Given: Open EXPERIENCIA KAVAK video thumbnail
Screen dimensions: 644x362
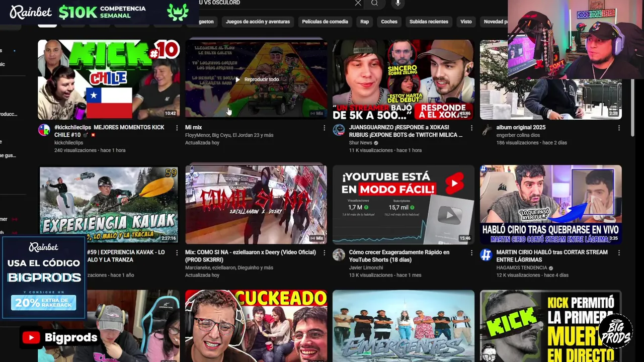Looking at the screenshot, I should [109, 205].
